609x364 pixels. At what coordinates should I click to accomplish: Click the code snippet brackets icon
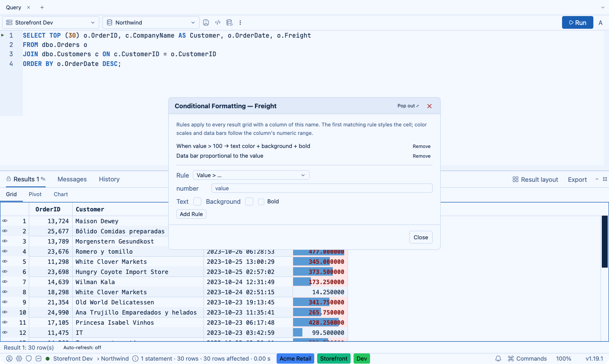[x=218, y=22]
